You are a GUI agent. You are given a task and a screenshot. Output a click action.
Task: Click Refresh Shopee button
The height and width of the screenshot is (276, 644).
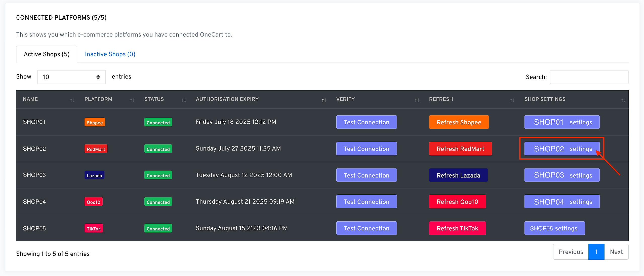pos(459,122)
